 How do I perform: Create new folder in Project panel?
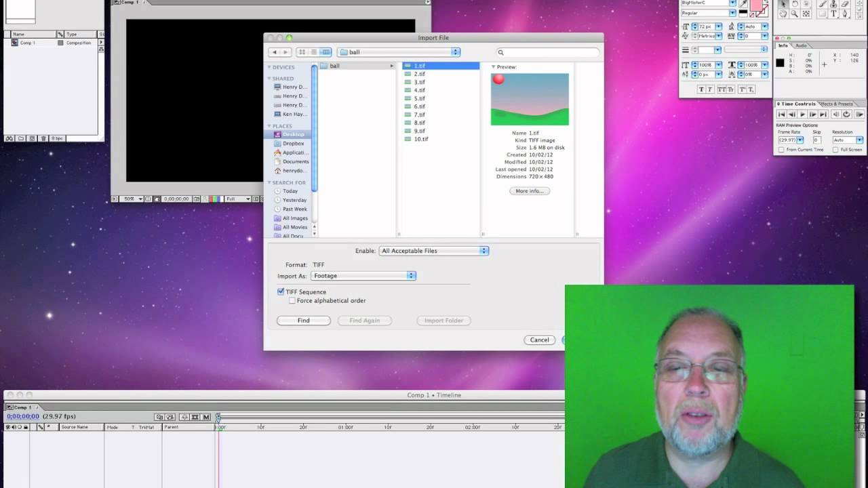(x=21, y=138)
